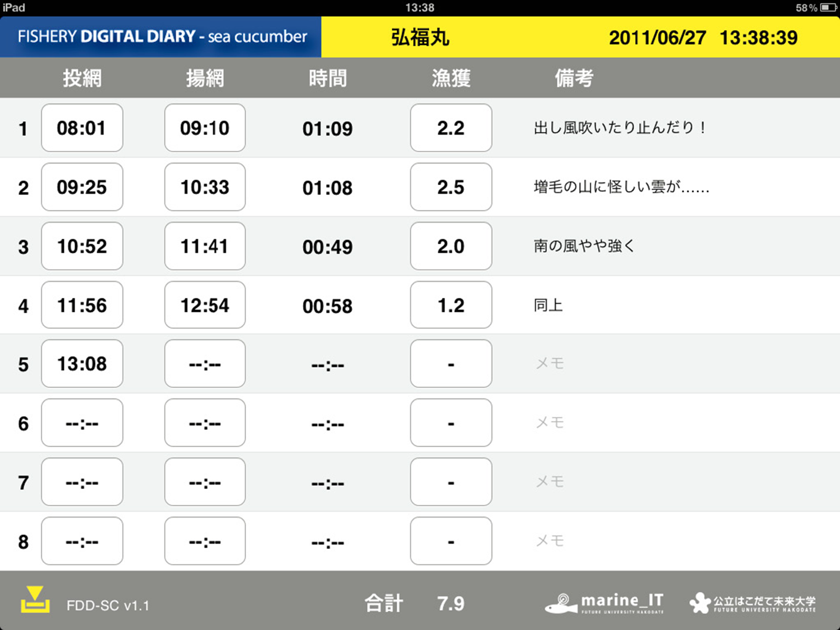Edit row 2 catch value 2.5
This screenshot has width=840, height=630.
click(x=451, y=187)
